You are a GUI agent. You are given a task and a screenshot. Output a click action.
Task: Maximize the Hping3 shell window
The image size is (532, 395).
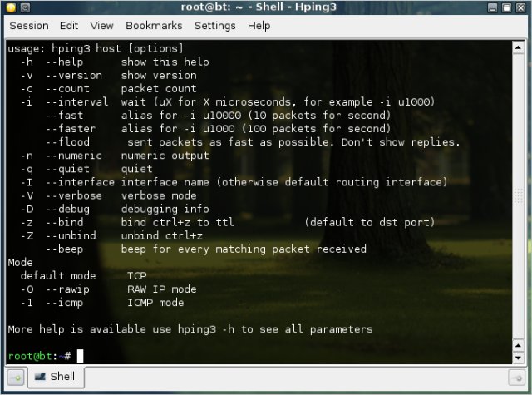(506, 7)
